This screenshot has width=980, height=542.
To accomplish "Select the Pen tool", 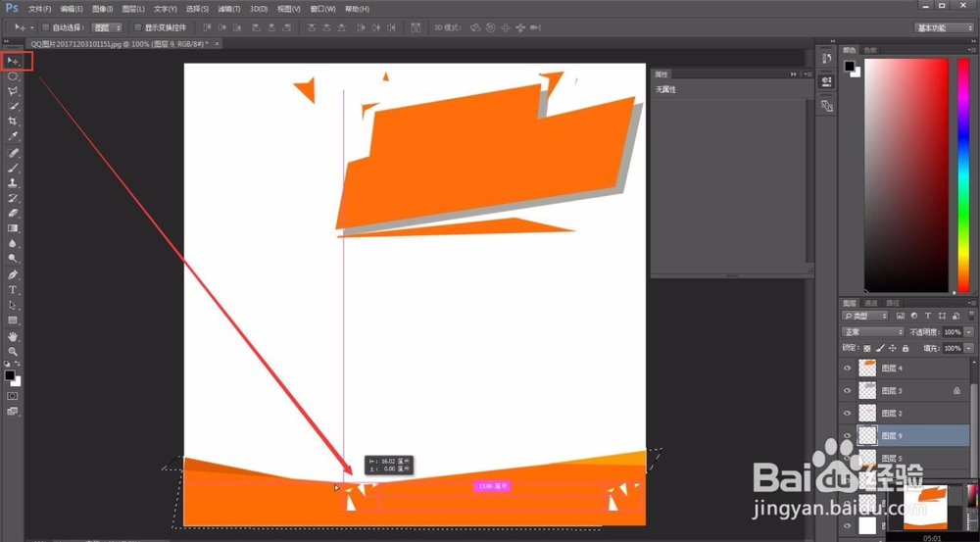I will pos(13,275).
